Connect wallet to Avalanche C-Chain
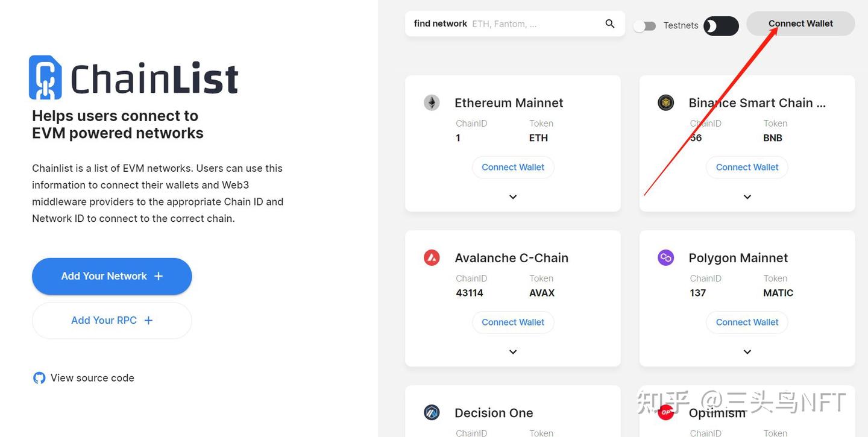 (513, 322)
